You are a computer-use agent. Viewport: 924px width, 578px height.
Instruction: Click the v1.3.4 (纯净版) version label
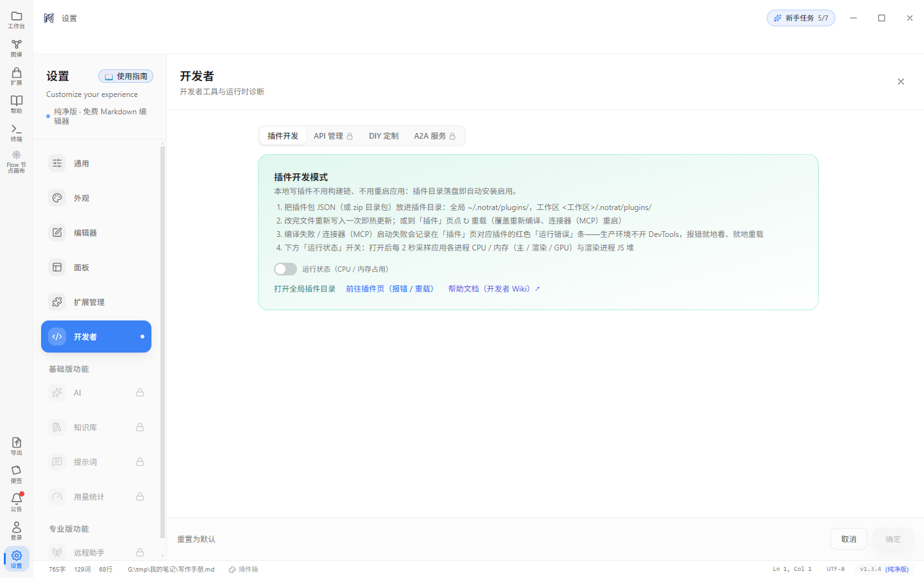coord(884,569)
